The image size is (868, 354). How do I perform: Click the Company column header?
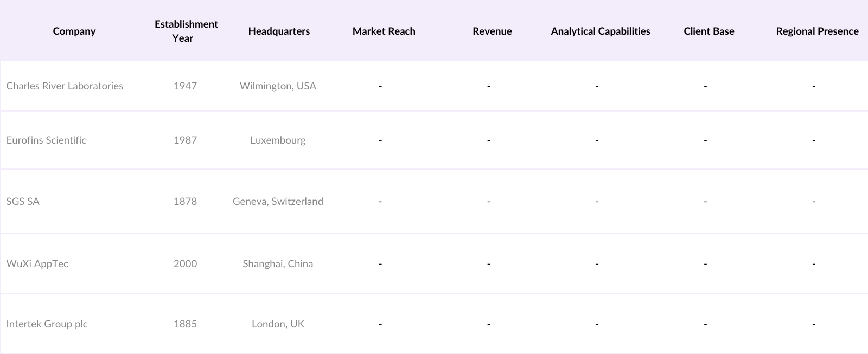point(74,31)
